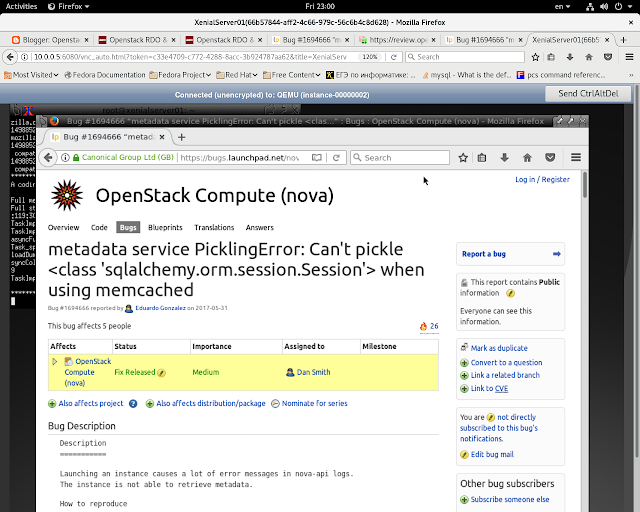Open power menu in top bar
The width and height of the screenshot is (640, 512).
pos(622,7)
